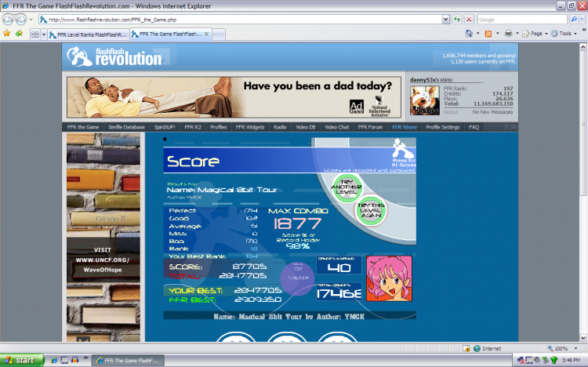The height and width of the screenshot is (367, 588).
Task: Click the Internet security zone status
Action: pyautogui.click(x=488, y=349)
